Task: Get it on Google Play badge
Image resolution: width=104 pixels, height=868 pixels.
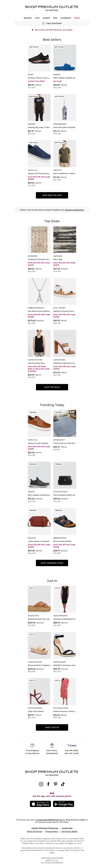Action: coord(63,804)
